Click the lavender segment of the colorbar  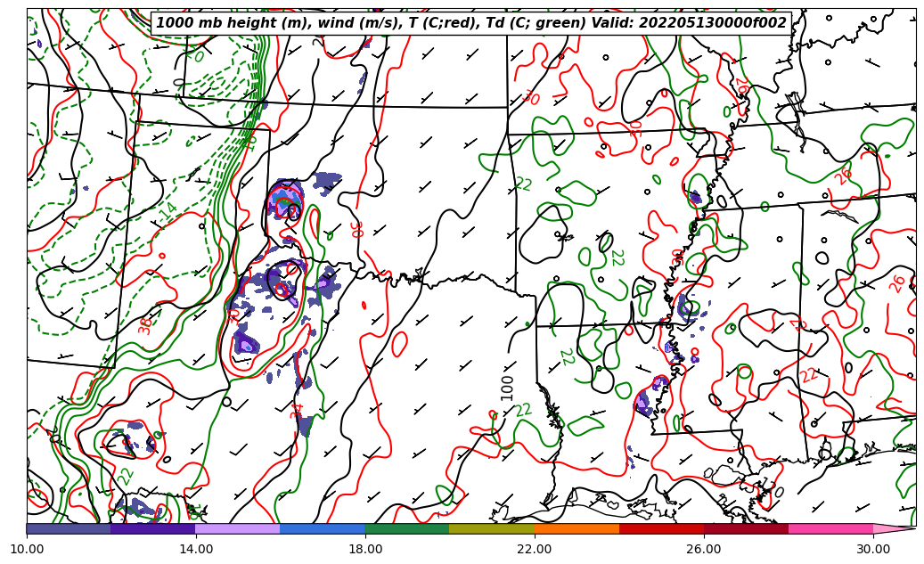[x=238, y=528]
